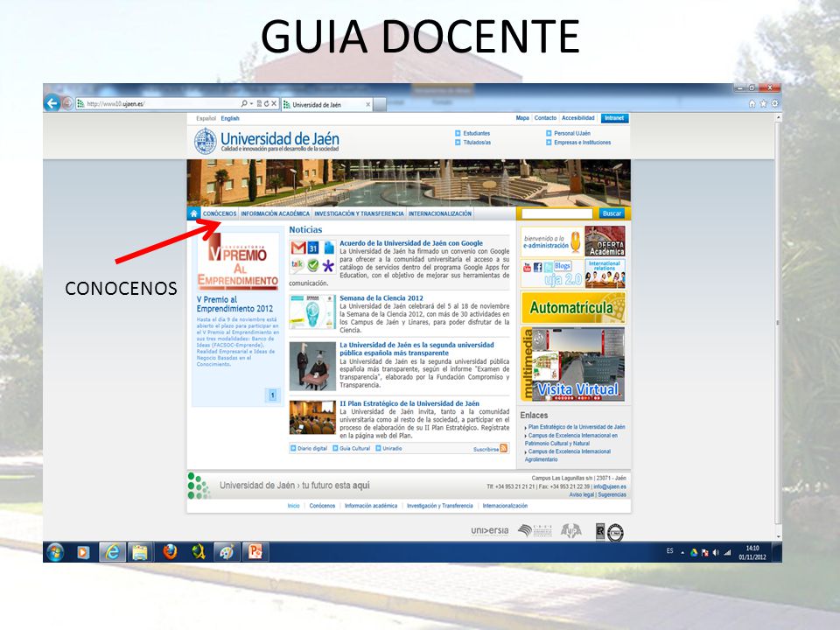Open the Mapa link
Screen dimensions: 840x630
tap(522, 118)
